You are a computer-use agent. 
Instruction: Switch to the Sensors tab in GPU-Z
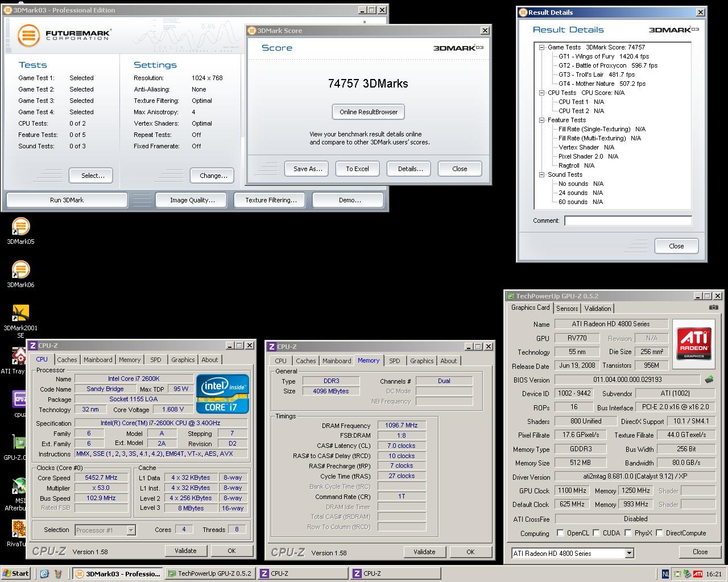tap(566, 309)
